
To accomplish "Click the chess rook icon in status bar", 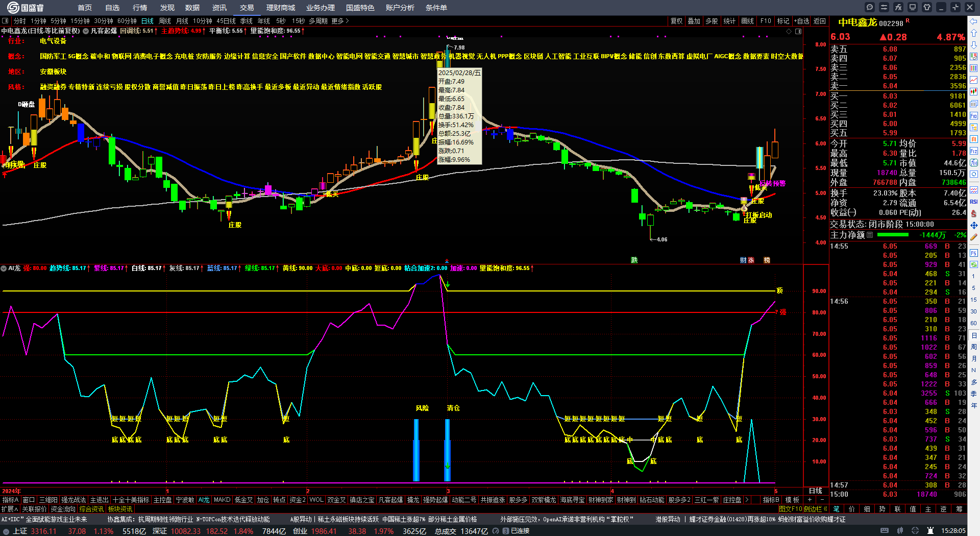I will tap(930, 531).
